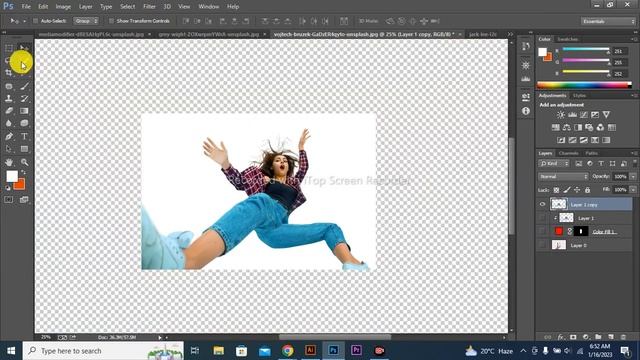Add a Channel Mixer adjustment

point(600,127)
